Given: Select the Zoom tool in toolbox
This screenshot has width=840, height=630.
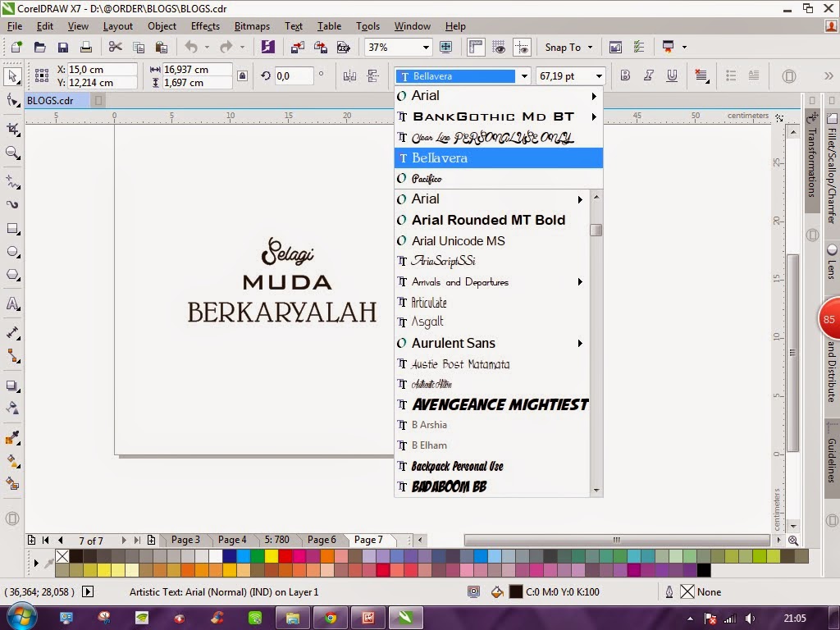Looking at the screenshot, I should (x=12, y=153).
